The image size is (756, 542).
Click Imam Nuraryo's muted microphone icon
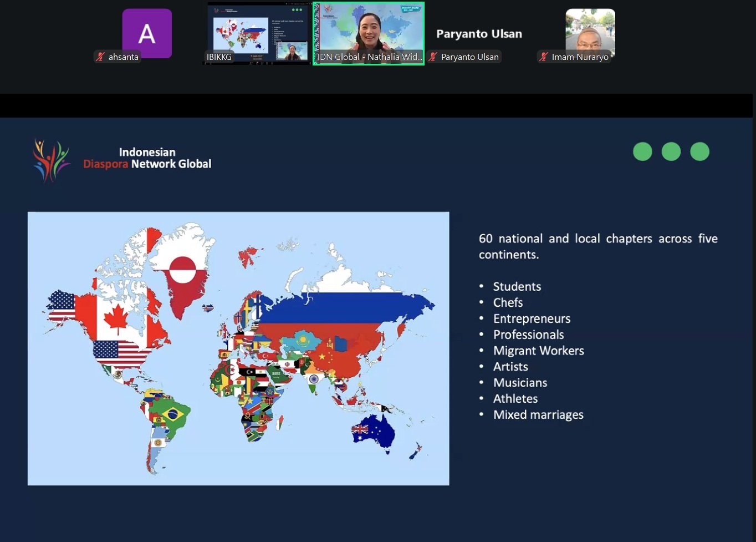544,57
